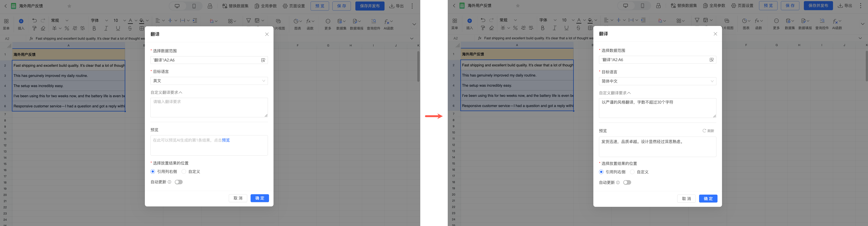The image size is (868, 226).
Task: Click the blue 插入 plus icon in left screenshot
Action: (x=21, y=21)
